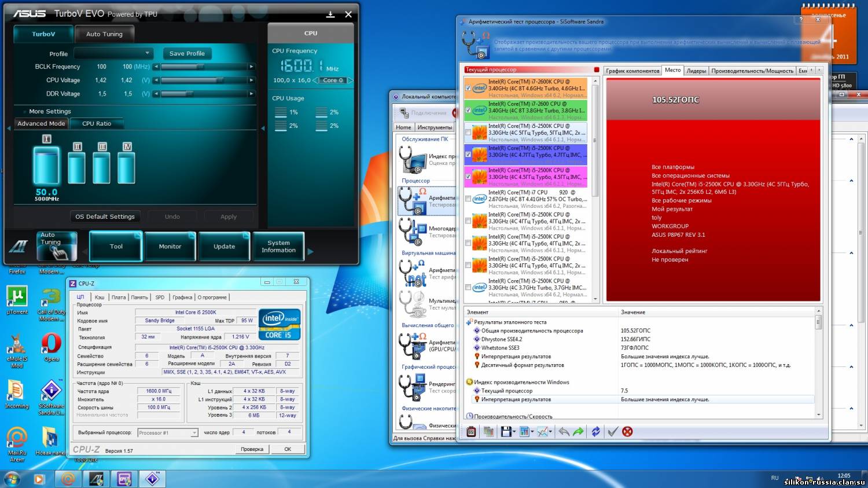Switch to График компонентов tab in Sandra

click(x=632, y=71)
